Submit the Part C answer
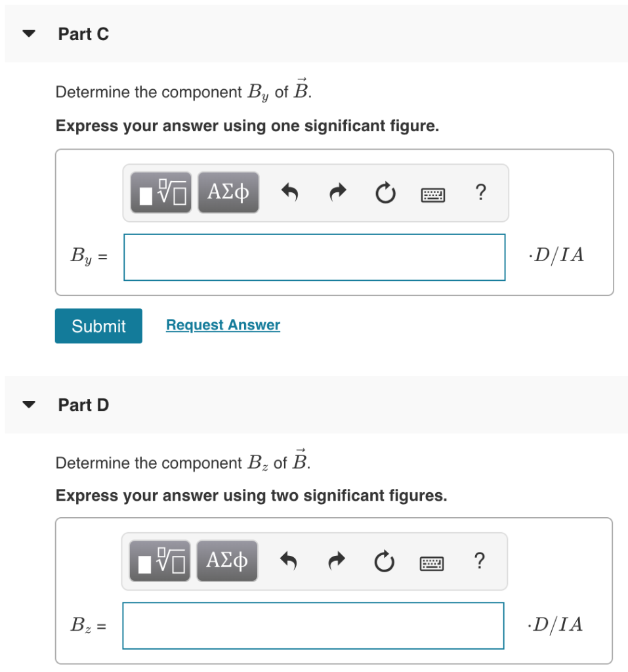The width and height of the screenshot is (628, 672). pos(98,325)
